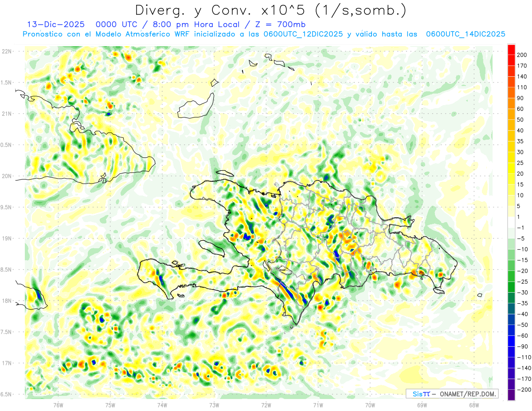Click the orange colorbar segment between 60 and 90
This screenshot has width=532, height=411.
(511, 104)
